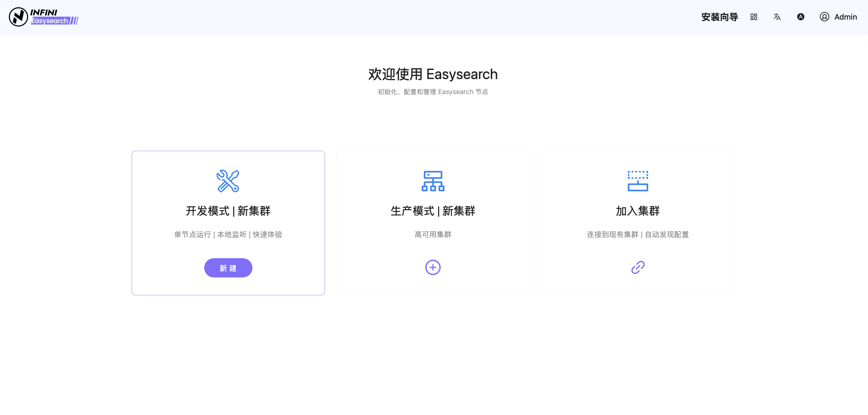
Task: Select the 加入集群 card title
Action: tap(638, 211)
